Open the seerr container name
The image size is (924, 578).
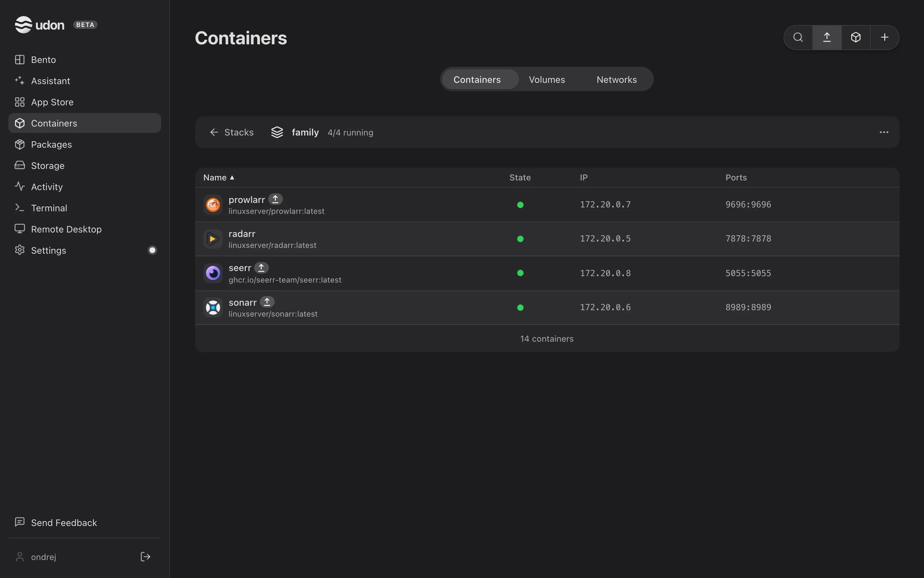point(240,268)
